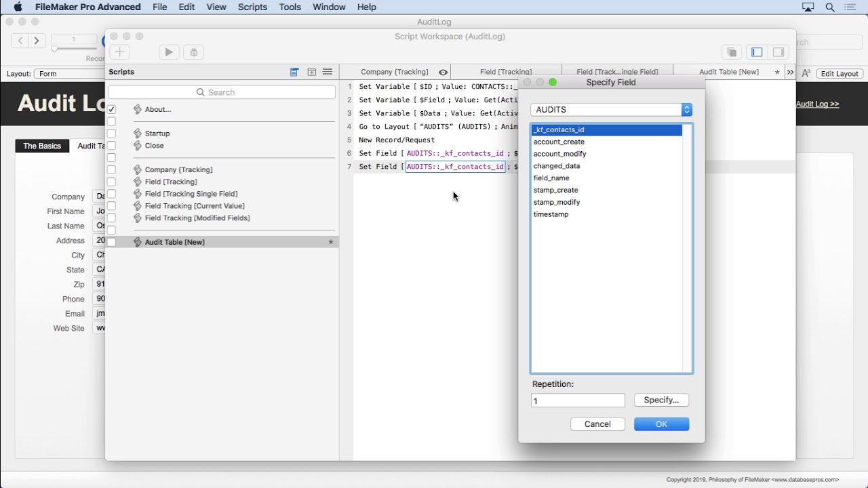Switch to Audit Table [New] script tab
Viewport: 868px width, 488px height.
pos(729,72)
